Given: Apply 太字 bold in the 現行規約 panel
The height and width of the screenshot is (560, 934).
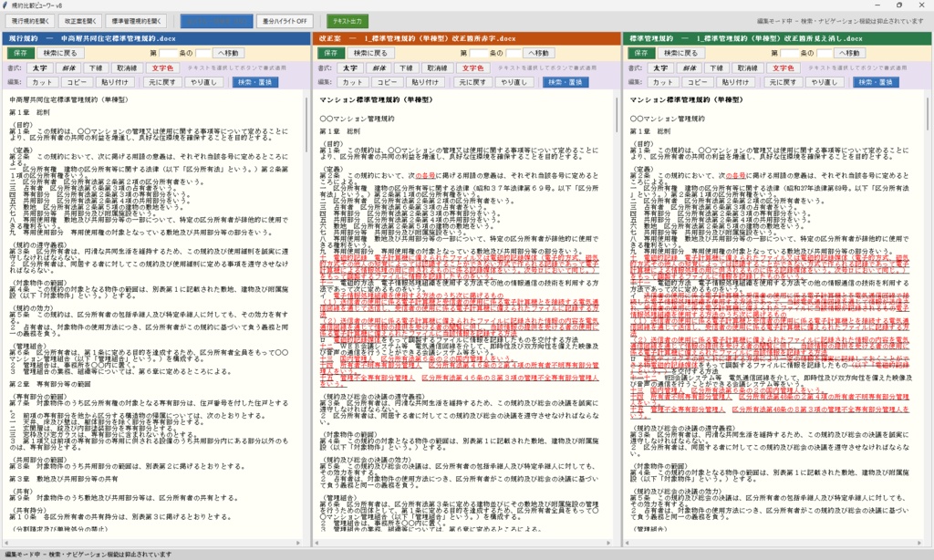Looking at the screenshot, I should point(40,67).
